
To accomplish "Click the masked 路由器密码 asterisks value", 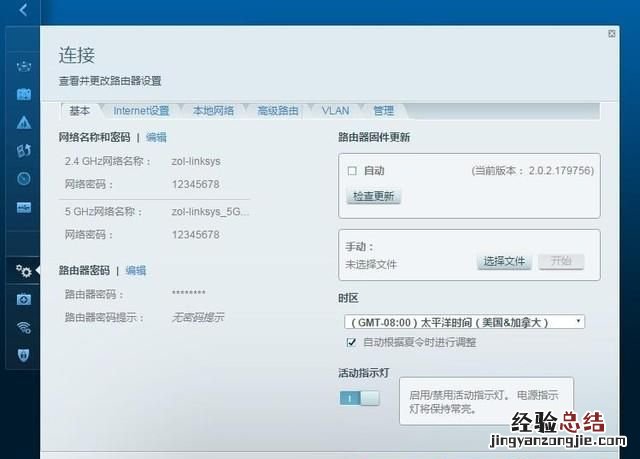I will pos(189,293).
